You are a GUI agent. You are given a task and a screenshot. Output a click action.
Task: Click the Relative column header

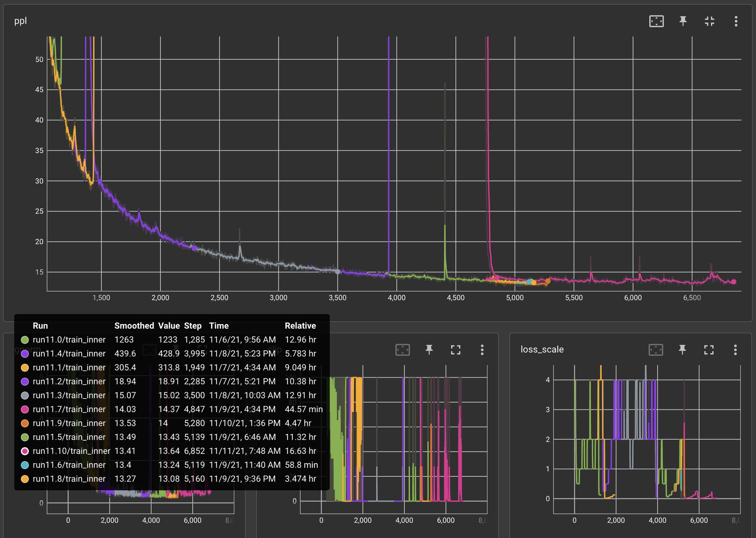point(300,325)
